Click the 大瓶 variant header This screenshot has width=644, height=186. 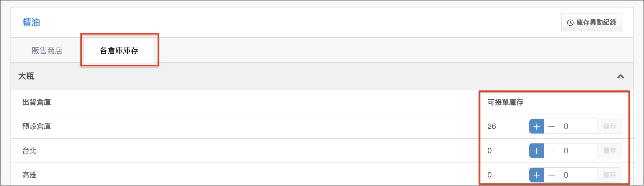coord(26,77)
